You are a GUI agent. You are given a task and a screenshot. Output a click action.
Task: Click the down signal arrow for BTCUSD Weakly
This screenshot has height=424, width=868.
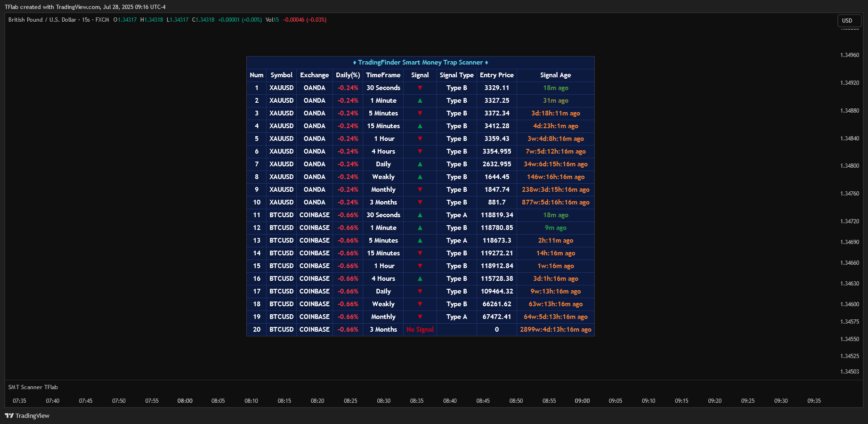[420, 304]
